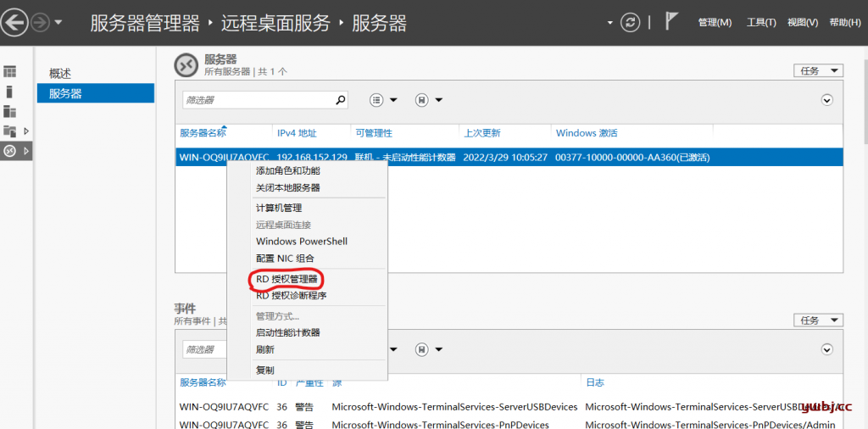Screen dimensions: 868x429
Task: Expand the arrow beside the Remote Desktop Services icon
Action: 25,151
